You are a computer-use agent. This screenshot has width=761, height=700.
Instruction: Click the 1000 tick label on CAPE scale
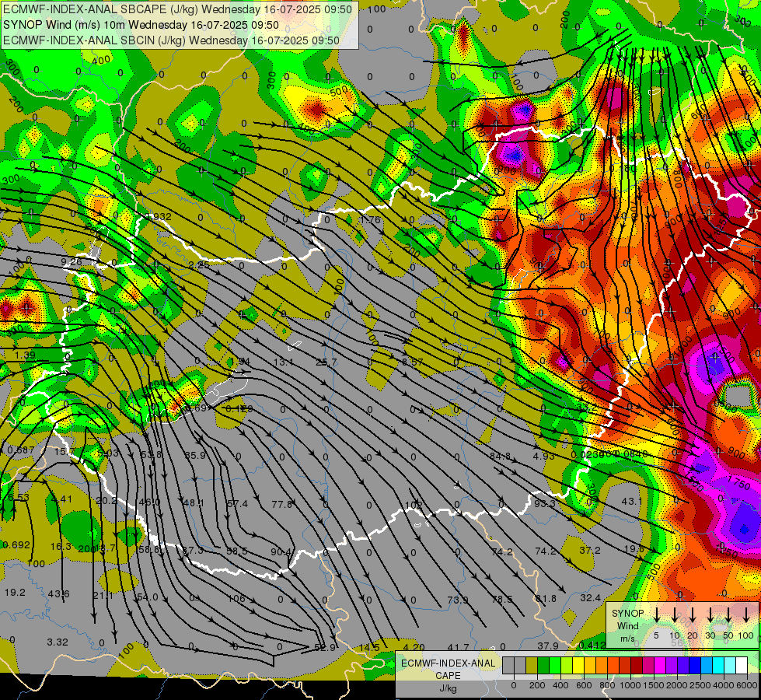pos(630,685)
